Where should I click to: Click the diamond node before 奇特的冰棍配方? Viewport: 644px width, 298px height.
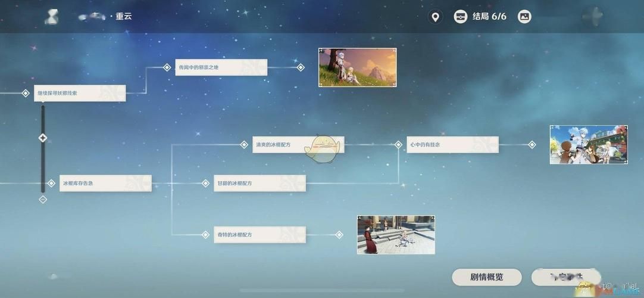coord(206,235)
